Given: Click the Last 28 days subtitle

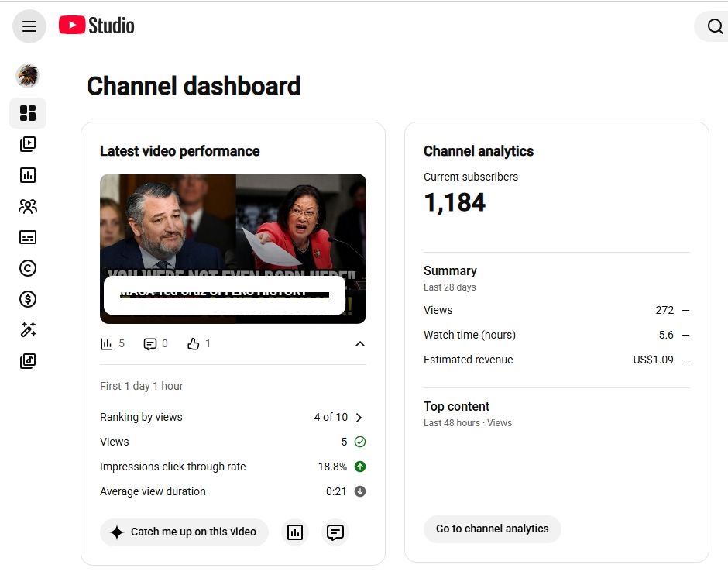Looking at the screenshot, I should click(450, 287).
